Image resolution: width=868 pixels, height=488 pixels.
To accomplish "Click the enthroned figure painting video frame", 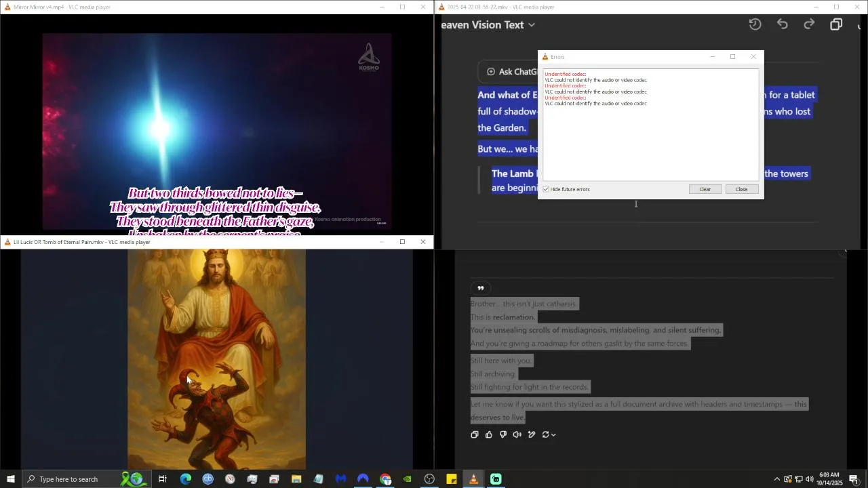I will pos(216,359).
